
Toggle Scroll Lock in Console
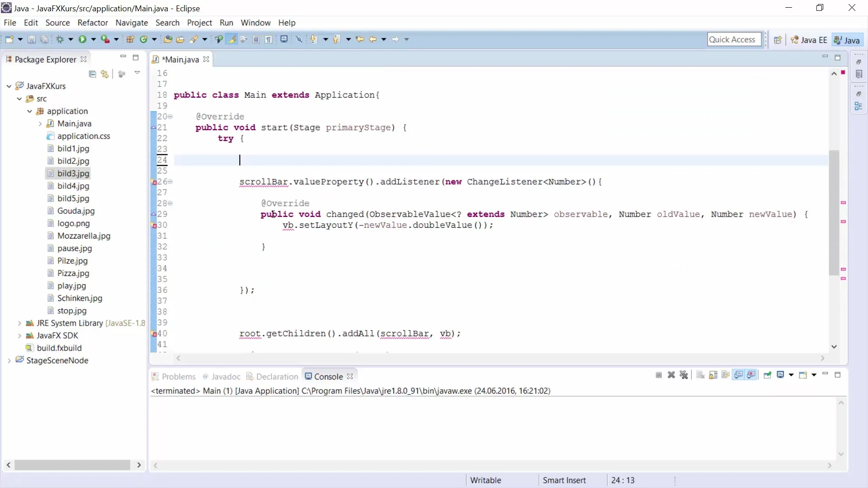tap(713, 375)
